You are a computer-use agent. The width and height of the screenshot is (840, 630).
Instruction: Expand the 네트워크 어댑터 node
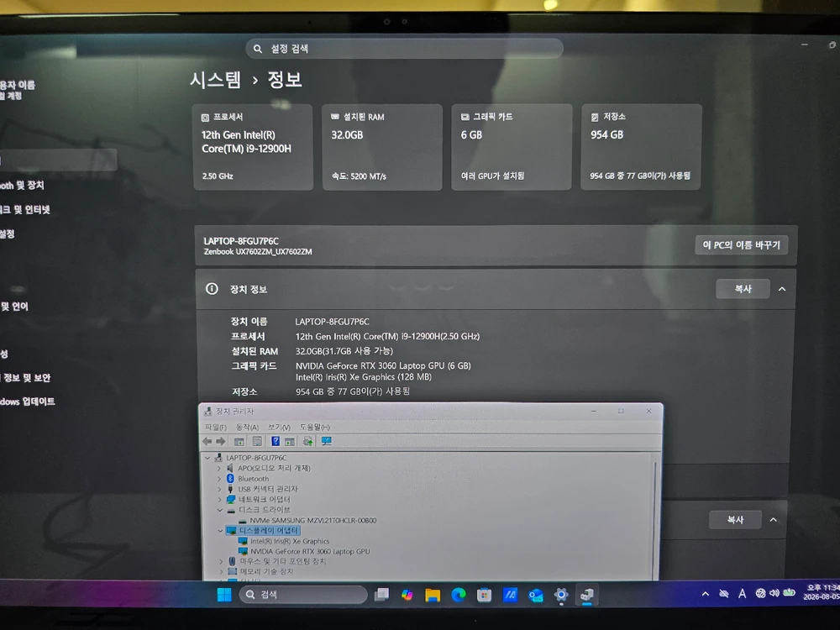(x=219, y=499)
